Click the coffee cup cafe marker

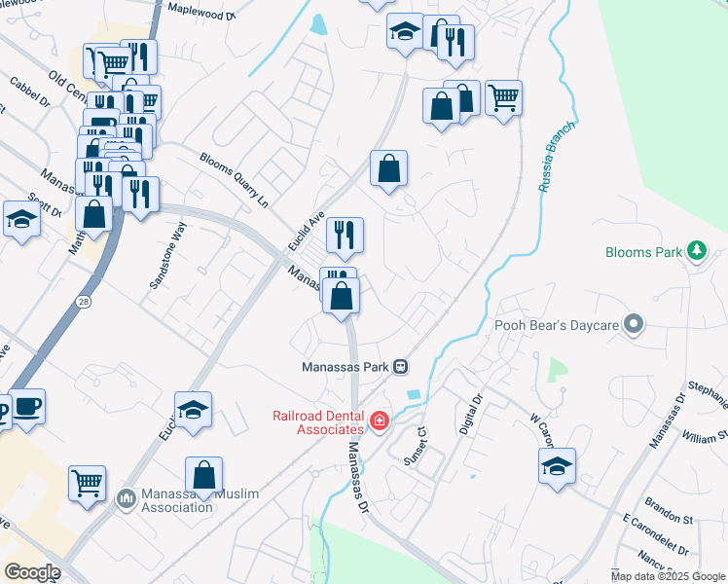tap(27, 411)
